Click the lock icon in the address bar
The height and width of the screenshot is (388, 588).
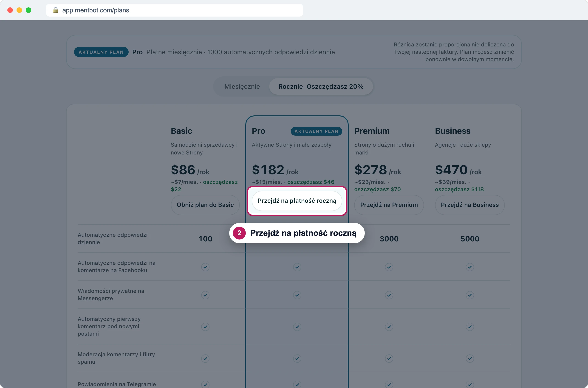pyautogui.click(x=56, y=10)
